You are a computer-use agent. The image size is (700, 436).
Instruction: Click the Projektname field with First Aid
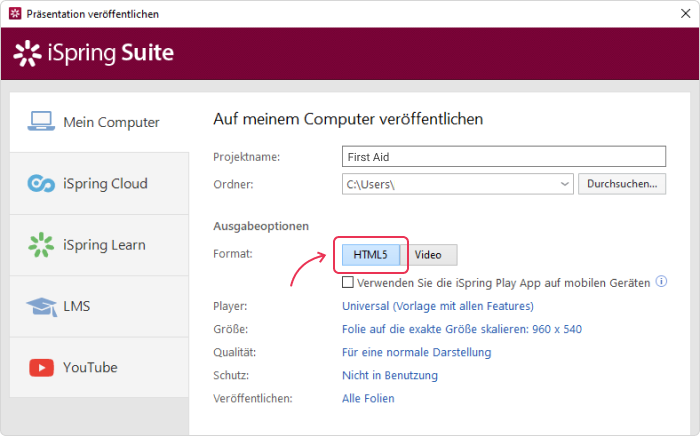(x=504, y=157)
